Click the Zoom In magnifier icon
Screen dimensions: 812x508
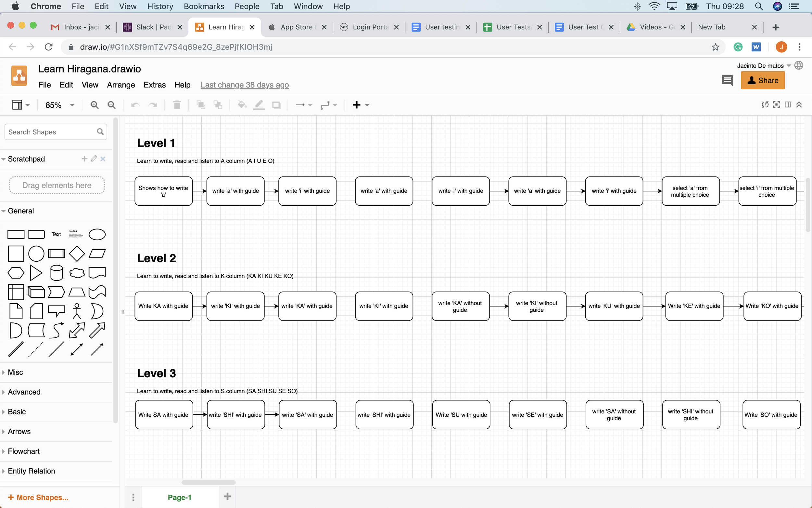[x=94, y=105]
